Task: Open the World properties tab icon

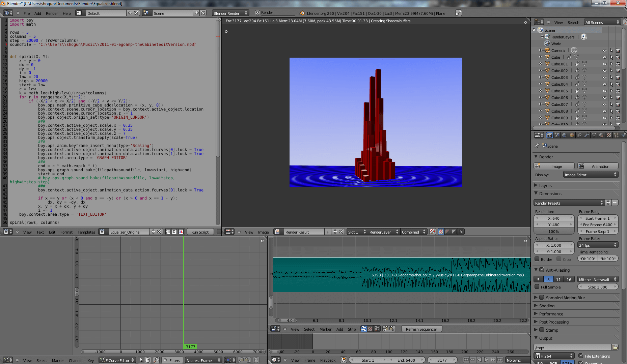Action: point(565,135)
